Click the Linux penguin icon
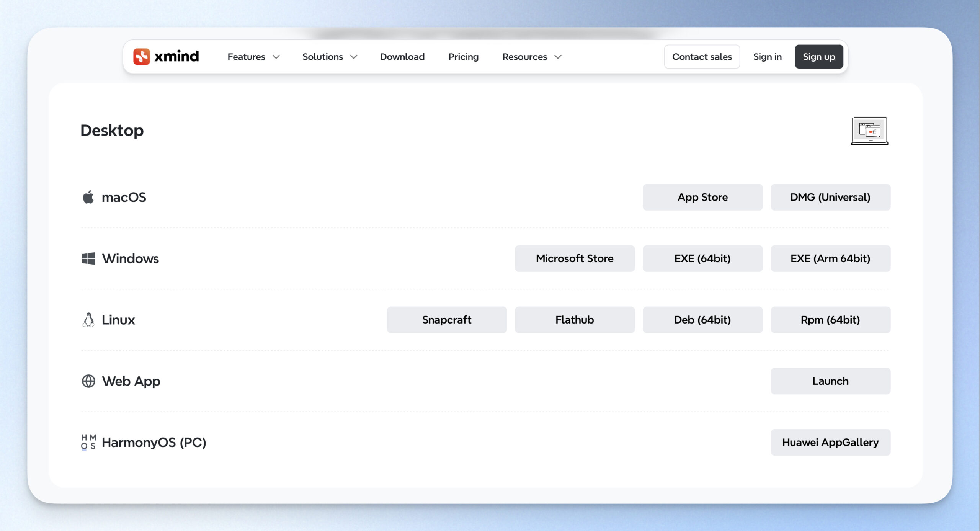 [88, 320]
